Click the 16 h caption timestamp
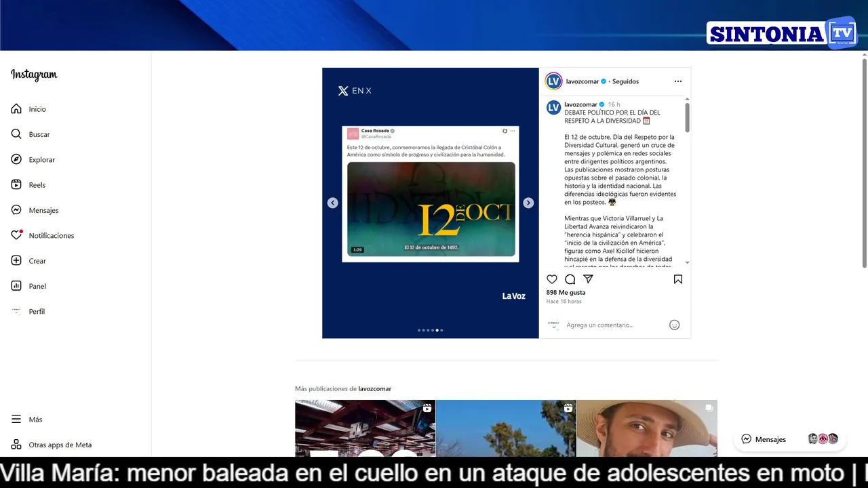 [614, 104]
